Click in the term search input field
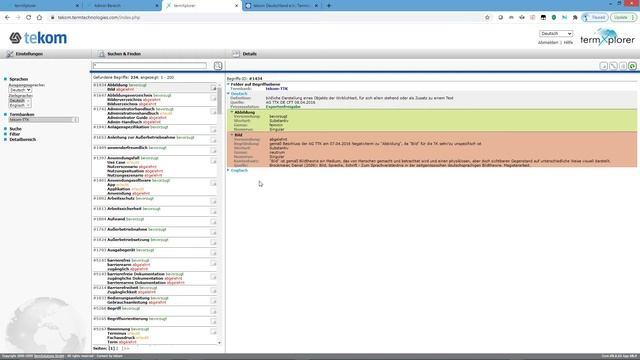The width and height of the screenshot is (640, 360). pyautogui.click(x=150, y=66)
